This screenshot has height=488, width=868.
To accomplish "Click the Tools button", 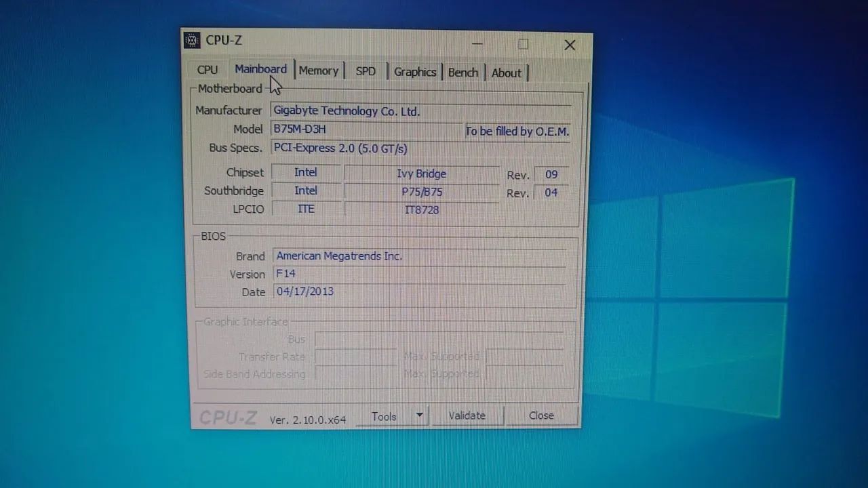I will [x=384, y=416].
